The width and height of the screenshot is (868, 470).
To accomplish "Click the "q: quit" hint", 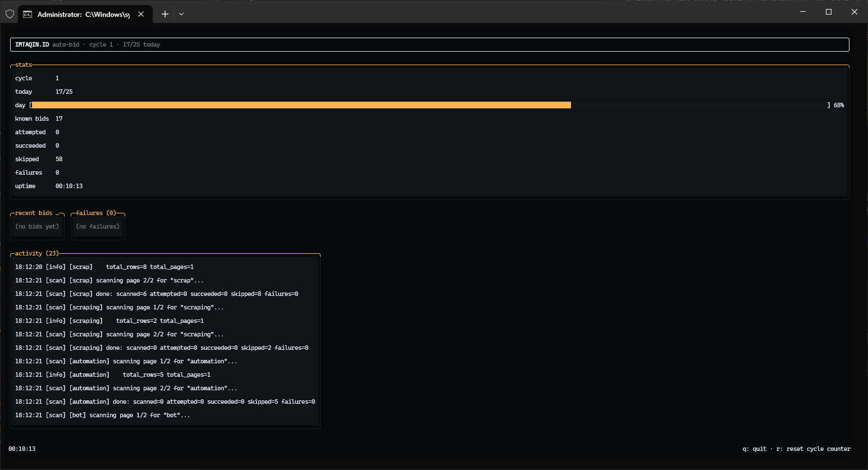I will [755, 449].
